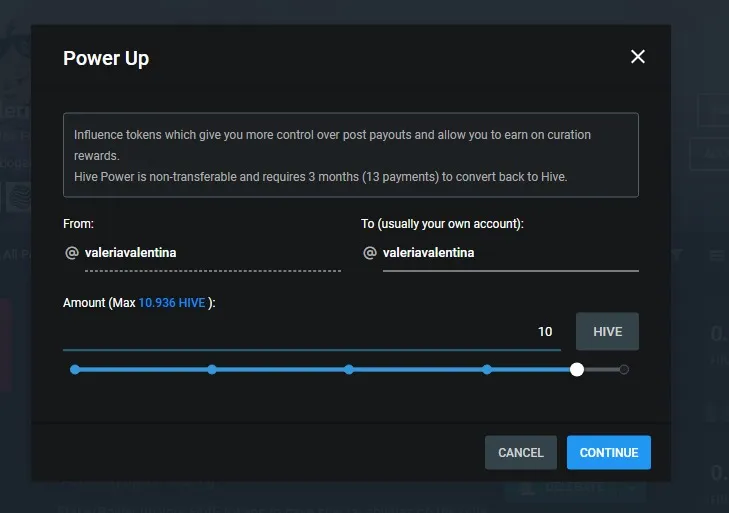Click the 'To (usually your own account):' label
729x513 pixels.
(x=442, y=224)
